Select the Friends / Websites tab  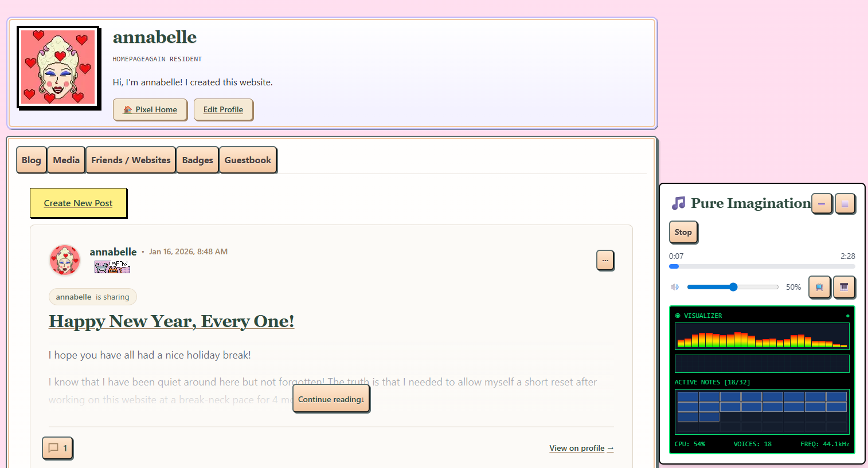(x=131, y=160)
